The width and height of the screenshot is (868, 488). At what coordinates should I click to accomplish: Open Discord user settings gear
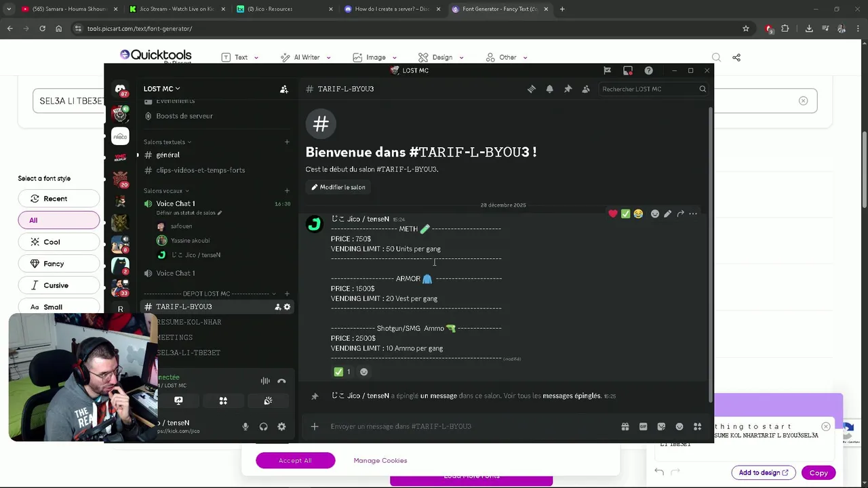pyautogui.click(x=281, y=426)
